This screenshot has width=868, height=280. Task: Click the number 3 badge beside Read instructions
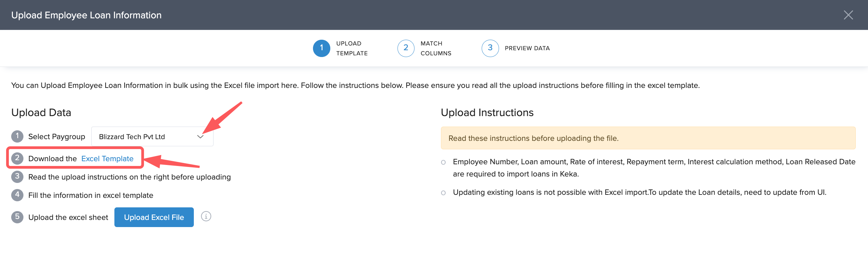17,177
